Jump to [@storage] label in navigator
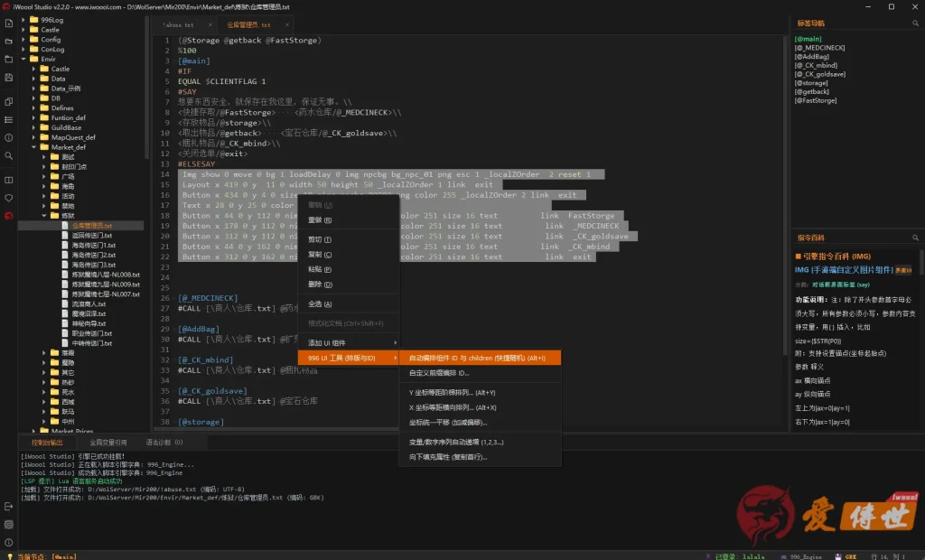This screenshot has width=925, height=560. (x=811, y=83)
